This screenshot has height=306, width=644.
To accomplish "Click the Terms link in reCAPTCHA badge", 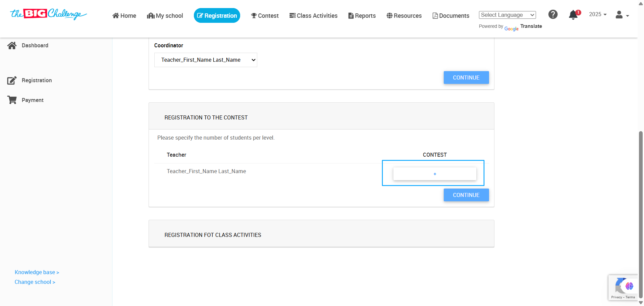I will pyautogui.click(x=630, y=297).
